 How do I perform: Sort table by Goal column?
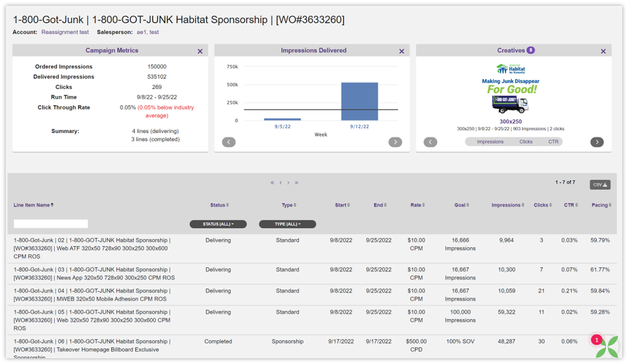click(x=462, y=205)
